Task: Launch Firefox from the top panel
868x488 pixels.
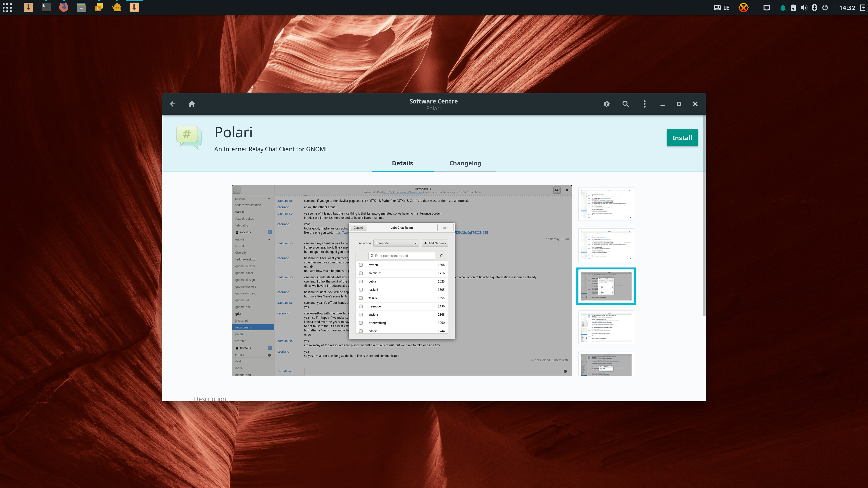Action: point(64,7)
